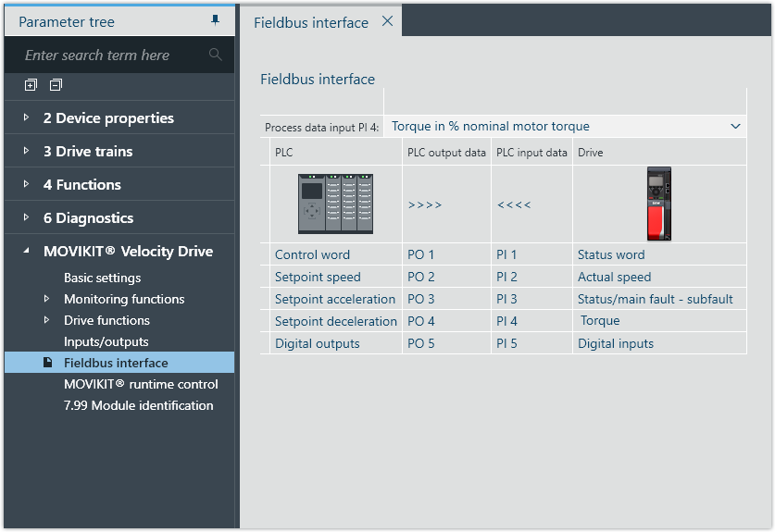Viewport: 775px width, 532px height.
Task: Select Inputs/outputs tree item
Action: point(106,341)
